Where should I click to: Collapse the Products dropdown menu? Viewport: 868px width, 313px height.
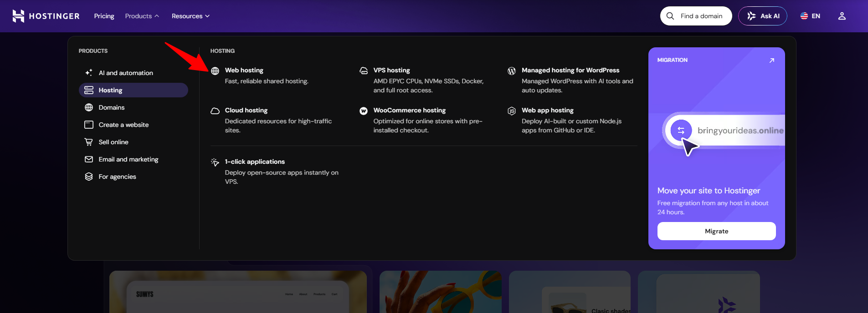pos(142,16)
